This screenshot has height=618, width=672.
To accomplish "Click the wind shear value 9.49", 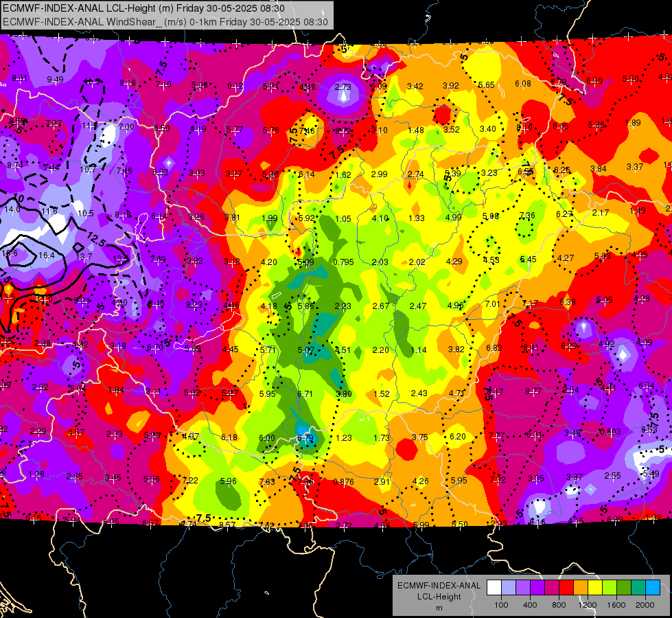I will (56, 80).
